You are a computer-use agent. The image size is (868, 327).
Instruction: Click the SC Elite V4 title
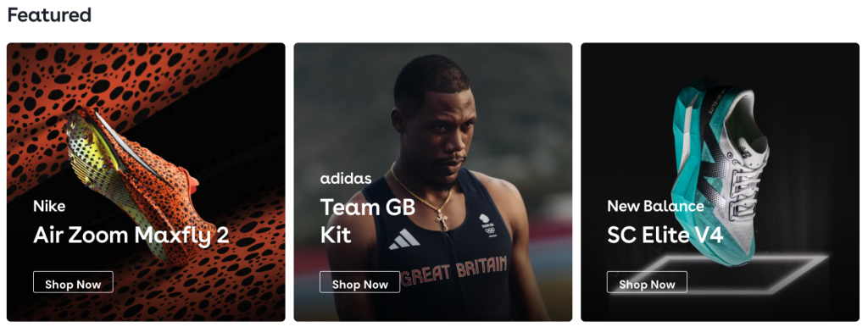[665, 236]
